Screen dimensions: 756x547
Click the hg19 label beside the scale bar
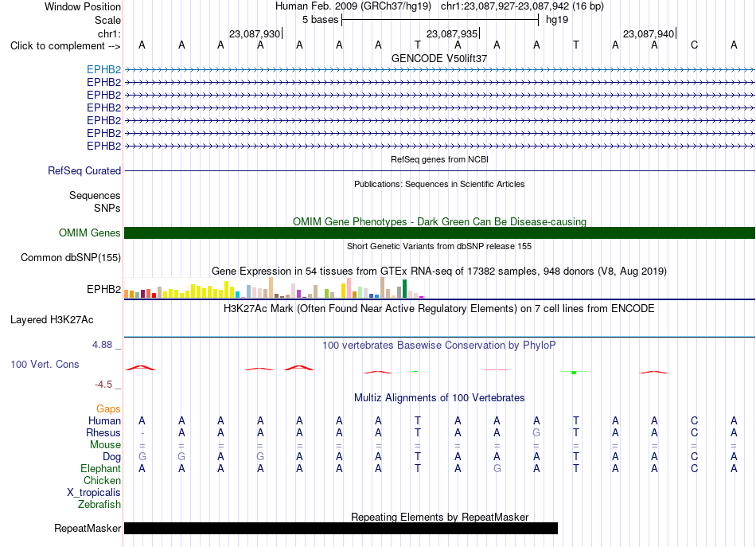(557, 20)
